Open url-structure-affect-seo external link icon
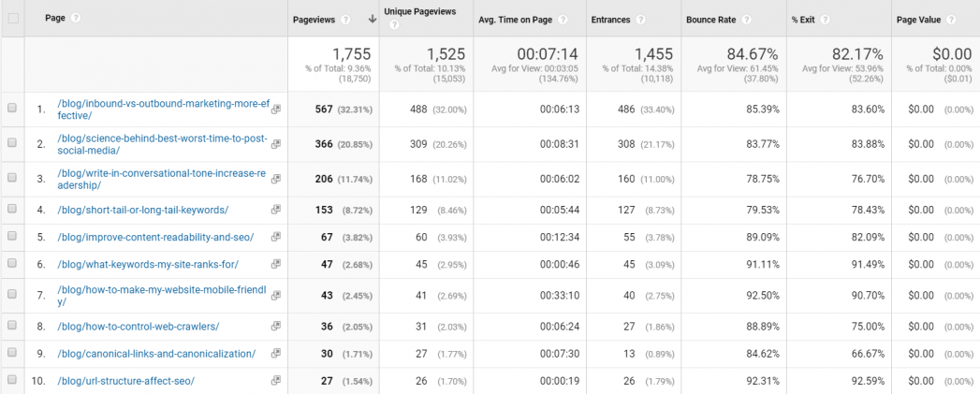The height and width of the screenshot is (394, 980). point(275,380)
